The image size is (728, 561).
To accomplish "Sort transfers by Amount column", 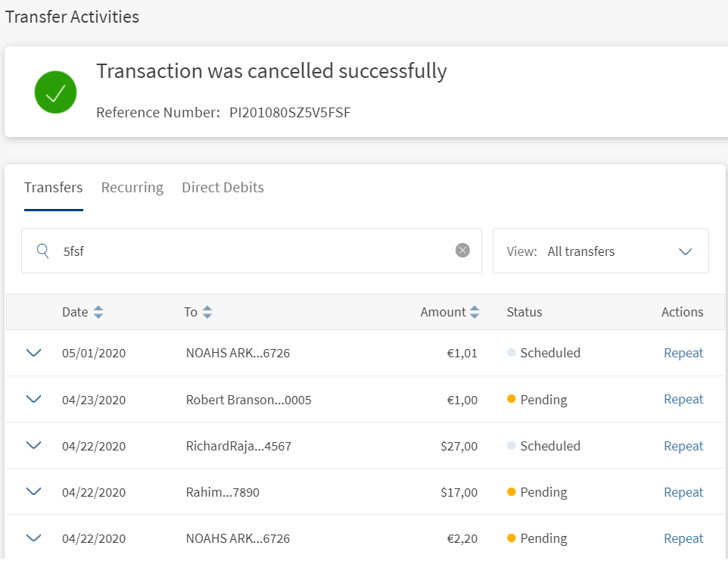I will pyautogui.click(x=474, y=312).
